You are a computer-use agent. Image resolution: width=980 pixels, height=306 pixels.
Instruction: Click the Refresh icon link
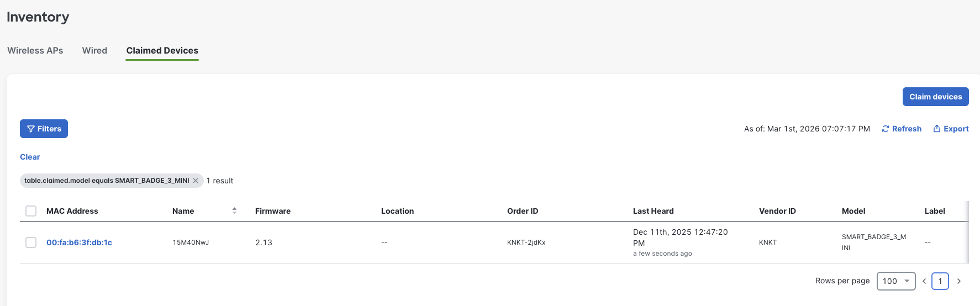pyautogui.click(x=902, y=129)
